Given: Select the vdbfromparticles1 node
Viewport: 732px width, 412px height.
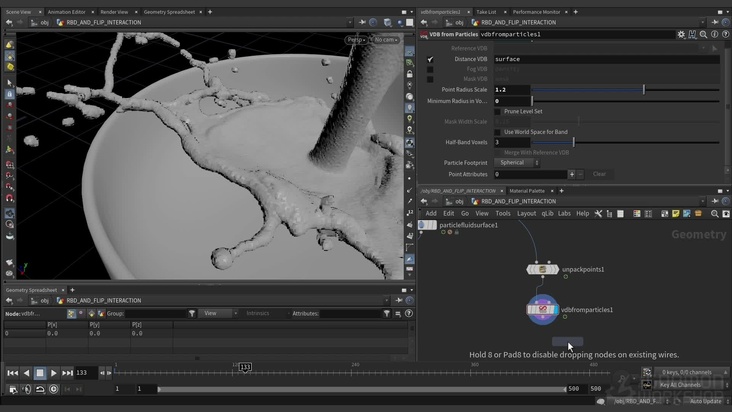Looking at the screenshot, I should [x=542, y=309].
